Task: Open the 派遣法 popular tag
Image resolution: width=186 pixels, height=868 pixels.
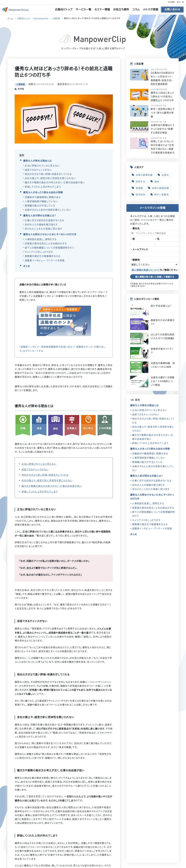Action: (x=163, y=175)
